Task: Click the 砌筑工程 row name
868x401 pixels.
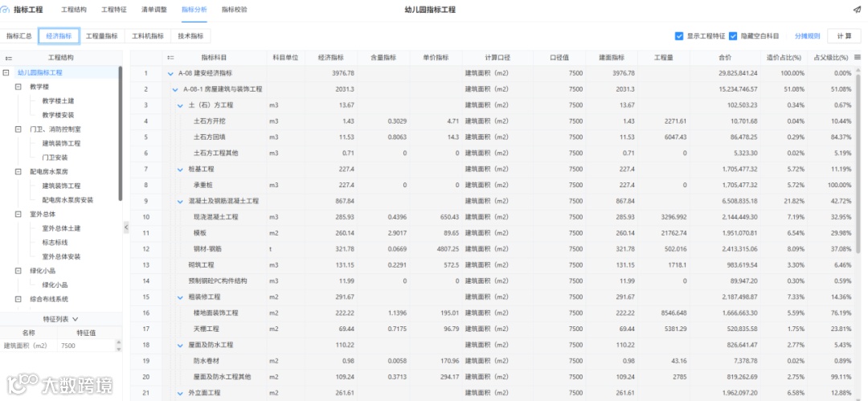Action: click(201, 265)
